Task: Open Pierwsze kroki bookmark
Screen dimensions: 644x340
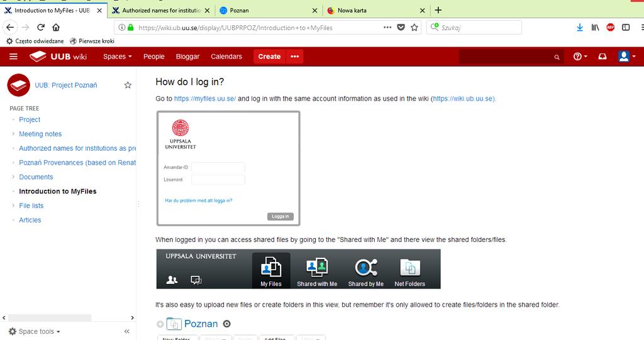Action: [92, 41]
